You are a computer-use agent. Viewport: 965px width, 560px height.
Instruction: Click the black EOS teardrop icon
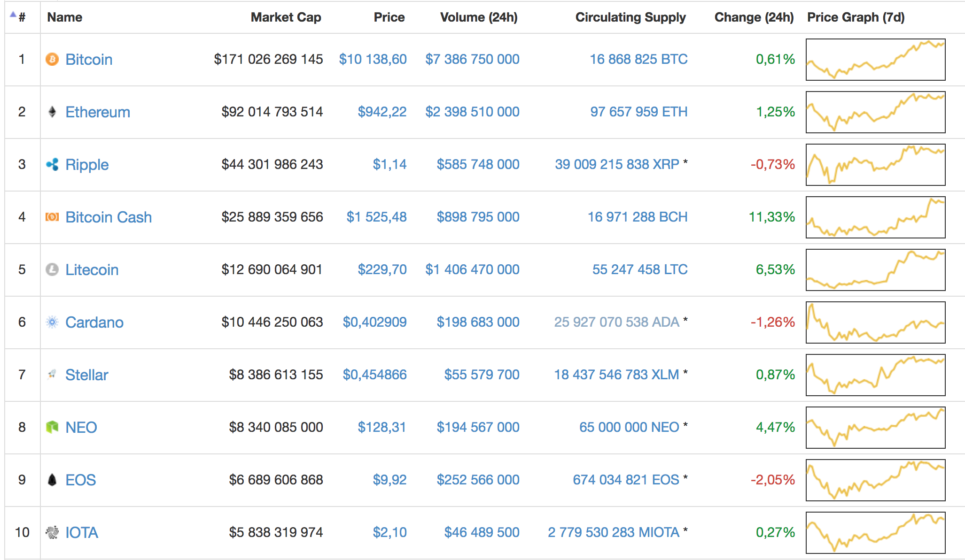(x=52, y=480)
